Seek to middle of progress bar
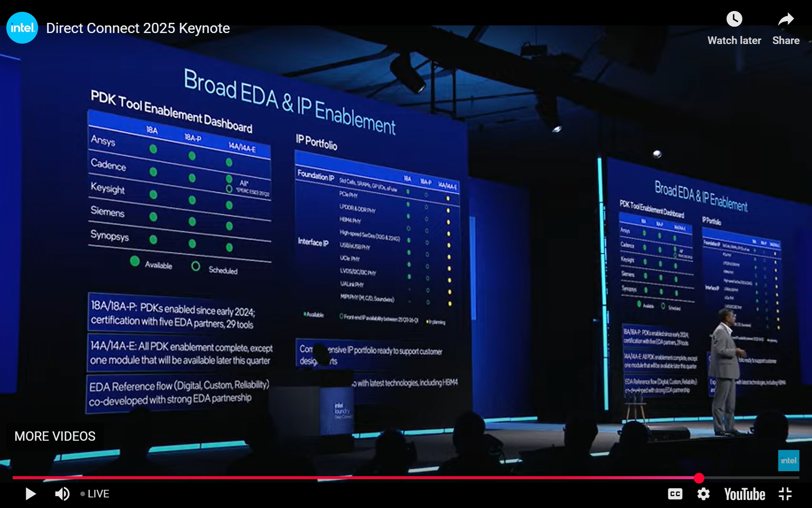 [406, 478]
